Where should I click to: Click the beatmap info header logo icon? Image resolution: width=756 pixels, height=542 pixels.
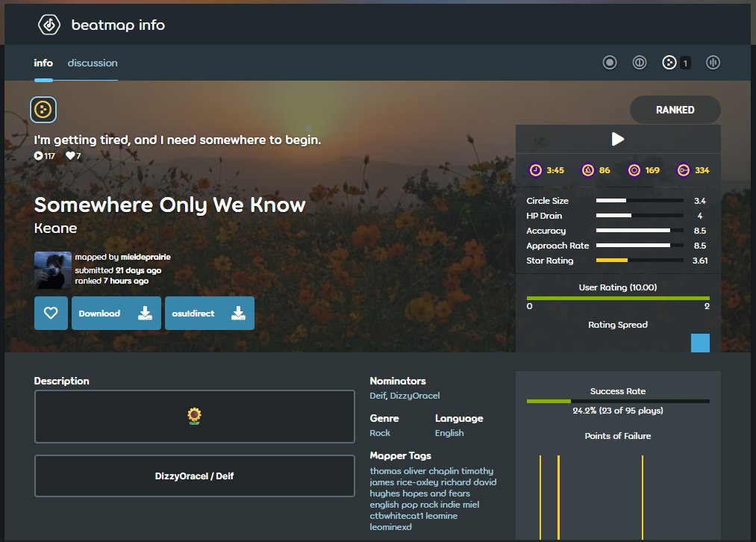click(49, 25)
